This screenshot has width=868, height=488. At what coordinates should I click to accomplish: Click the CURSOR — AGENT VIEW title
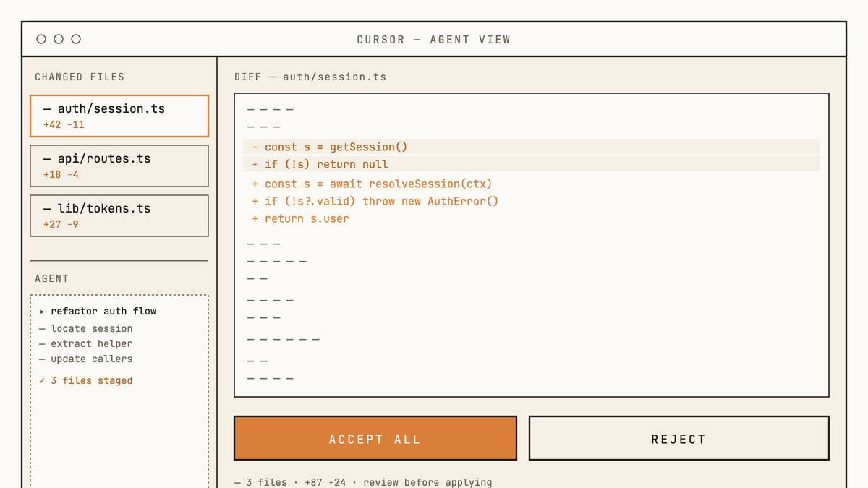(434, 40)
